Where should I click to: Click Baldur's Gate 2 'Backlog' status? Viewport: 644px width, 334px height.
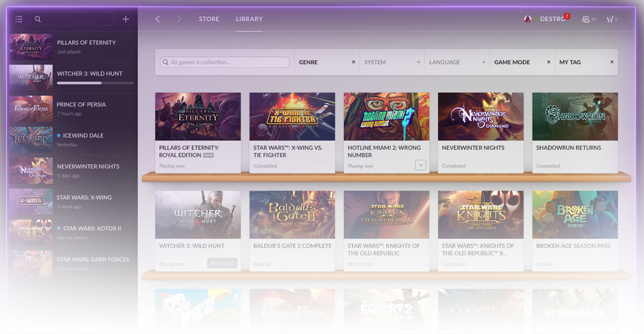pos(262,264)
